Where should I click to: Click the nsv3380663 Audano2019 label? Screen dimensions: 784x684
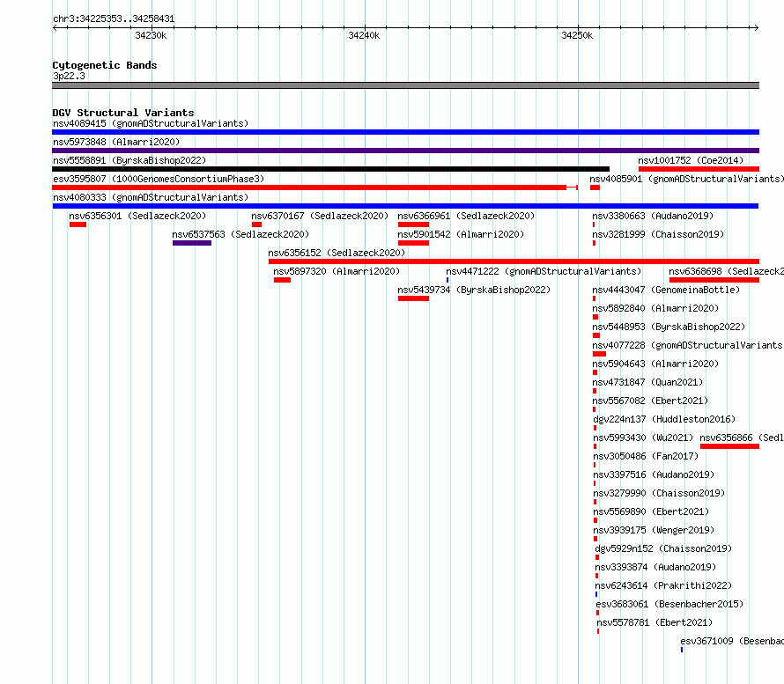pyautogui.click(x=653, y=216)
